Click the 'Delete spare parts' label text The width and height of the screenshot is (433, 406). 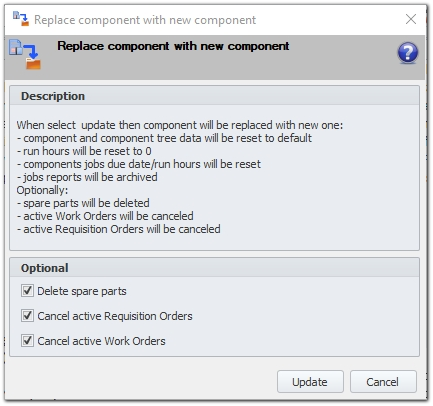tap(82, 291)
